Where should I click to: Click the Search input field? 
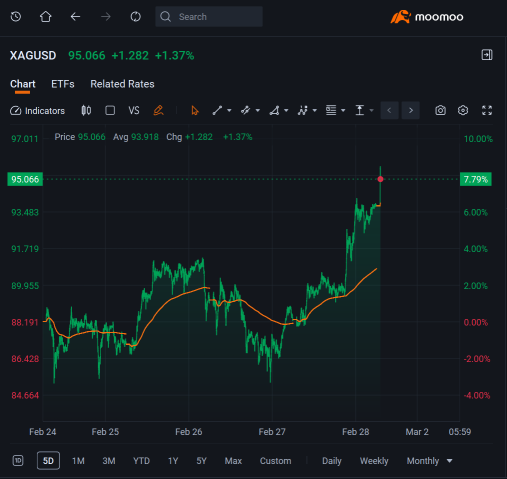pos(209,17)
